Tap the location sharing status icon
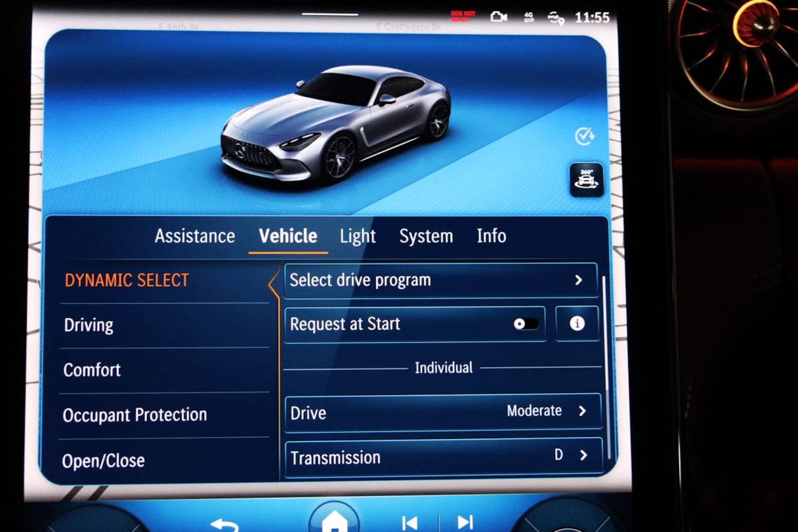 click(x=556, y=18)
